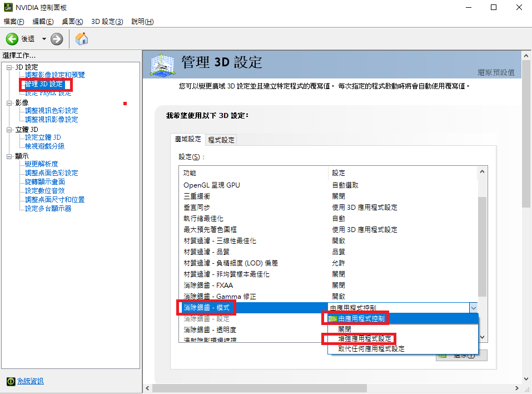Open the 檔案(F) menu
Image resolution: width=532 pixels, height=394 pixels.
pos(14,22)
